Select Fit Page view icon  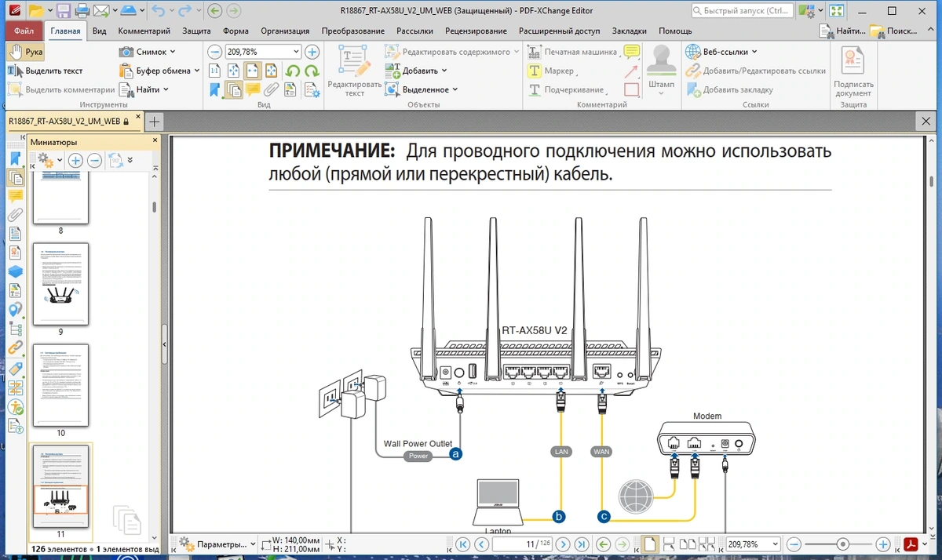tap(234, 71)
